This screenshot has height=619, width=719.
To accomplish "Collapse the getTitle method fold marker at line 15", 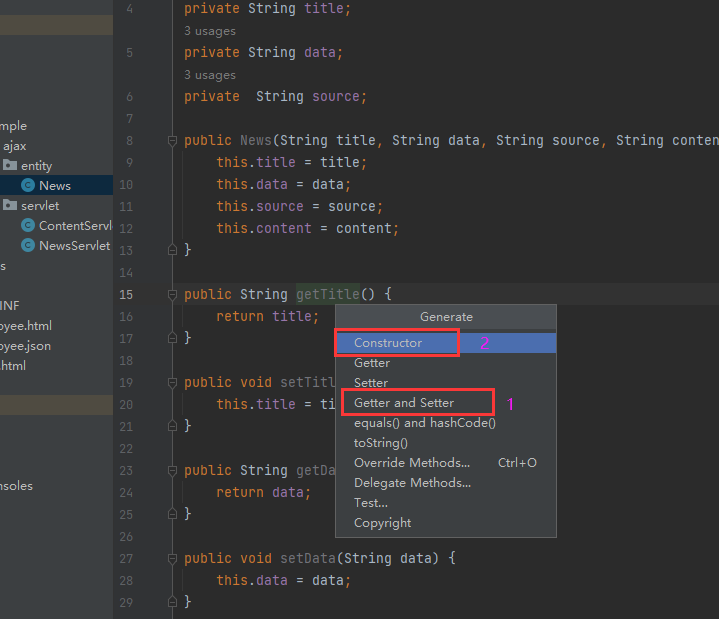I will click(x=172, y=295).
